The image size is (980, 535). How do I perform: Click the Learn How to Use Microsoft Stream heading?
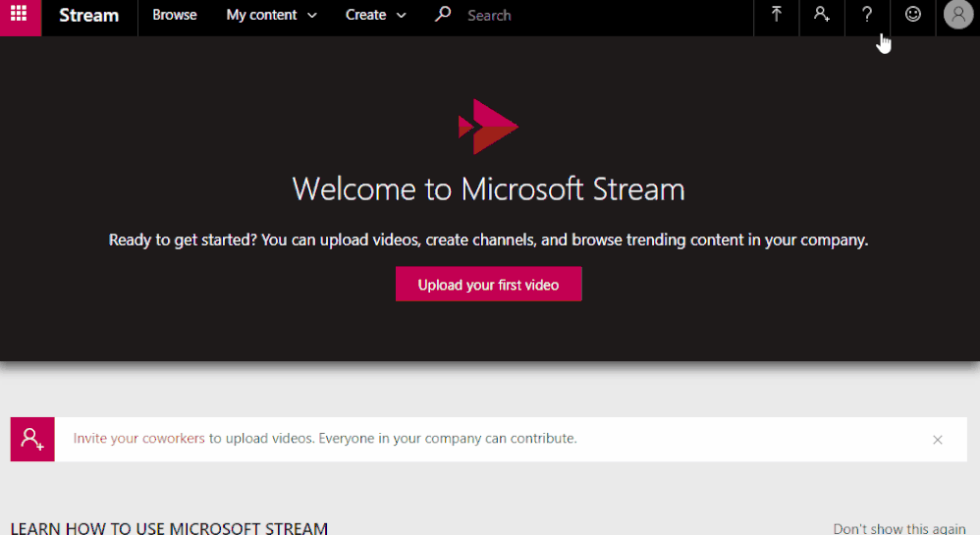pos(169,528)
